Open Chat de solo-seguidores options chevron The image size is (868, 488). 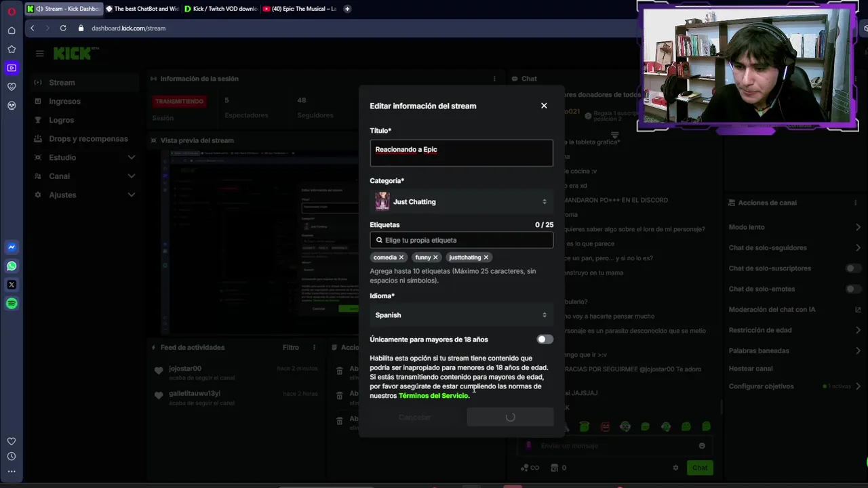point(858,248)
